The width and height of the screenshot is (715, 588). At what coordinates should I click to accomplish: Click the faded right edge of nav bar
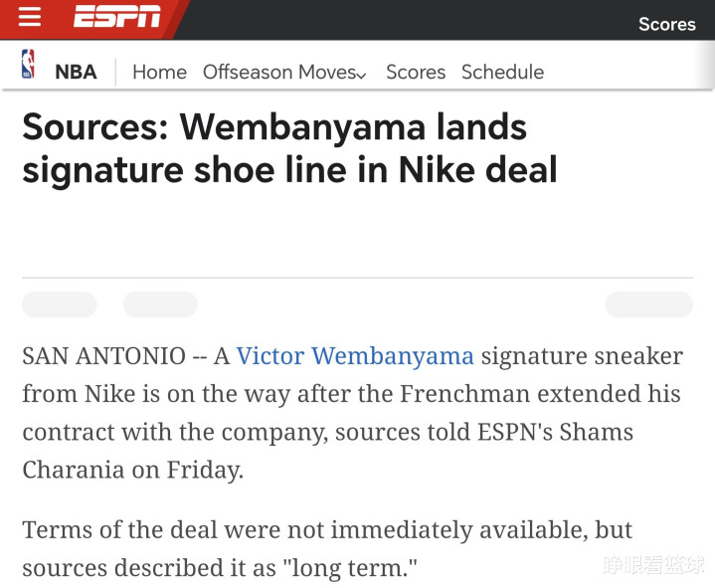click(705, 67)
